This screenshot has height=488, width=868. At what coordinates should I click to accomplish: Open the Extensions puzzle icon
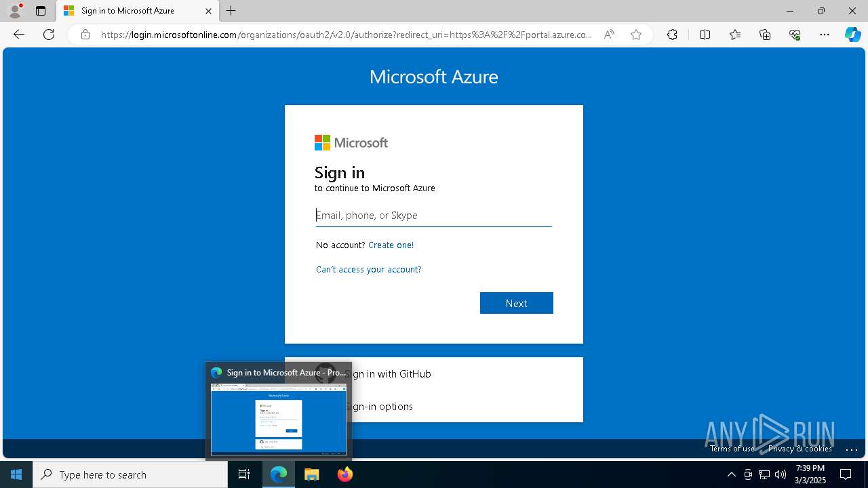tap(672, 35)
